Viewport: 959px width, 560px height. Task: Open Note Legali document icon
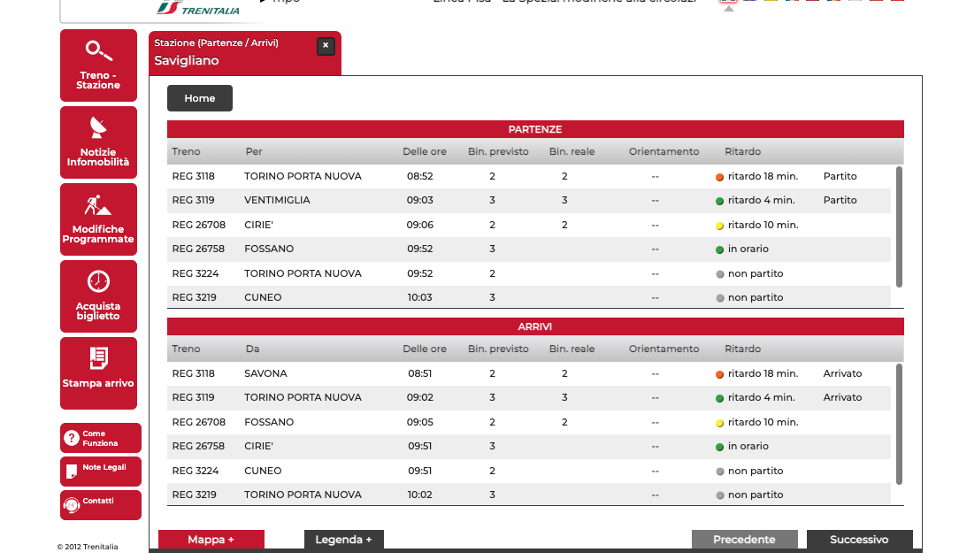pyautogui.click(x=71, y=471)
